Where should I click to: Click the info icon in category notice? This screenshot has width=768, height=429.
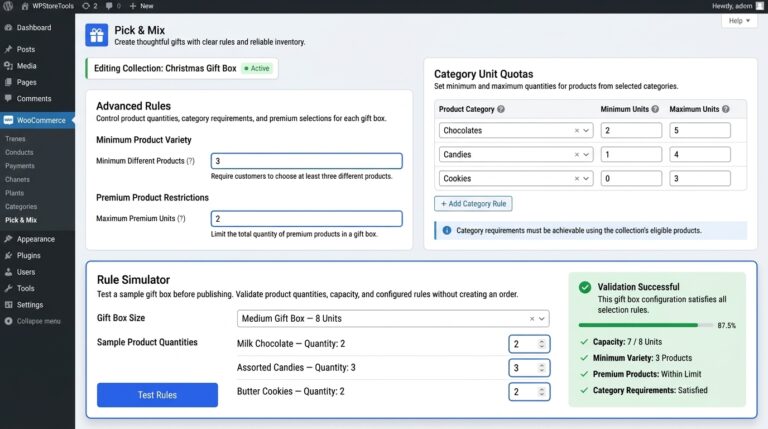[x=447, y=230]
